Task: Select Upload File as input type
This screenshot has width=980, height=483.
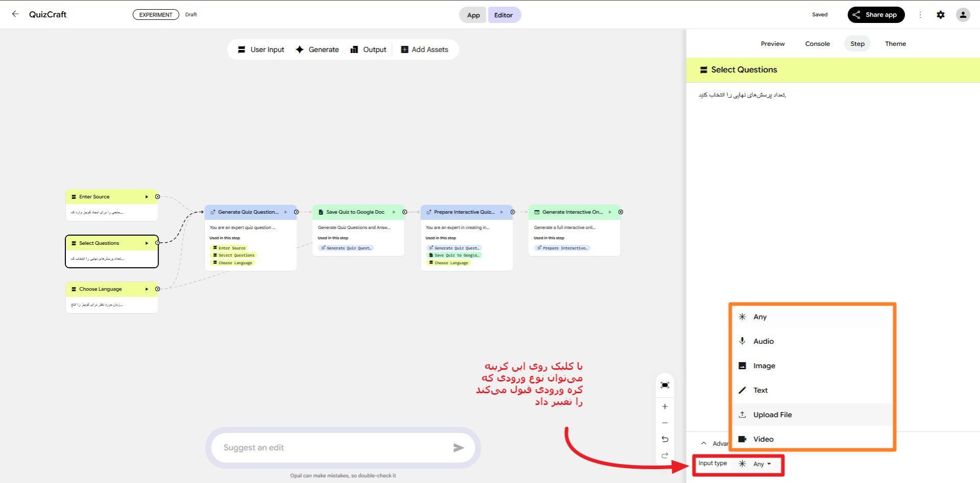Action: 772,414
